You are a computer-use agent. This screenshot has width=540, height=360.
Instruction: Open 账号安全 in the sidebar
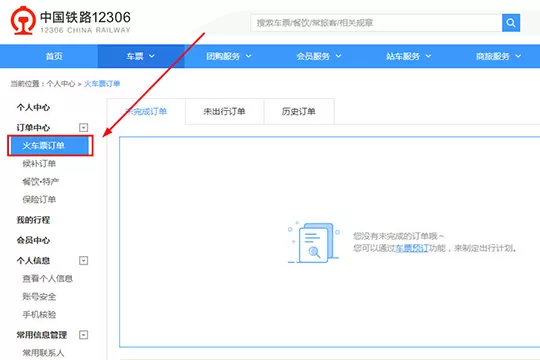[x=39, y=296]
